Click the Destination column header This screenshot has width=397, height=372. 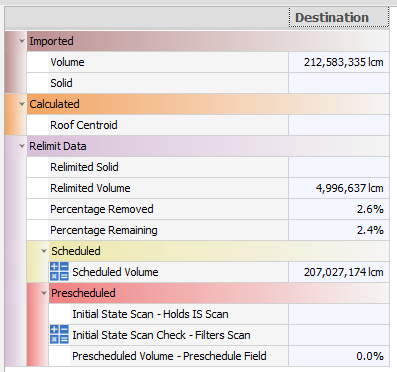click(339, 17)
